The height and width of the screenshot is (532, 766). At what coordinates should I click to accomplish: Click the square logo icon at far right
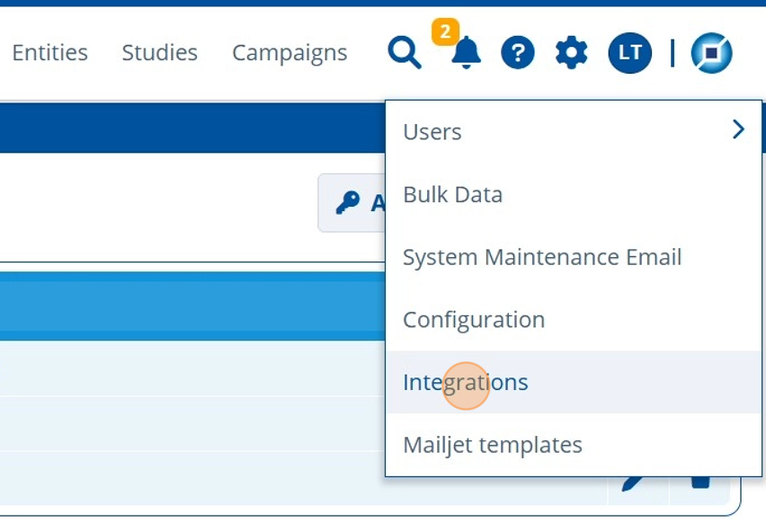click(711, 53)
